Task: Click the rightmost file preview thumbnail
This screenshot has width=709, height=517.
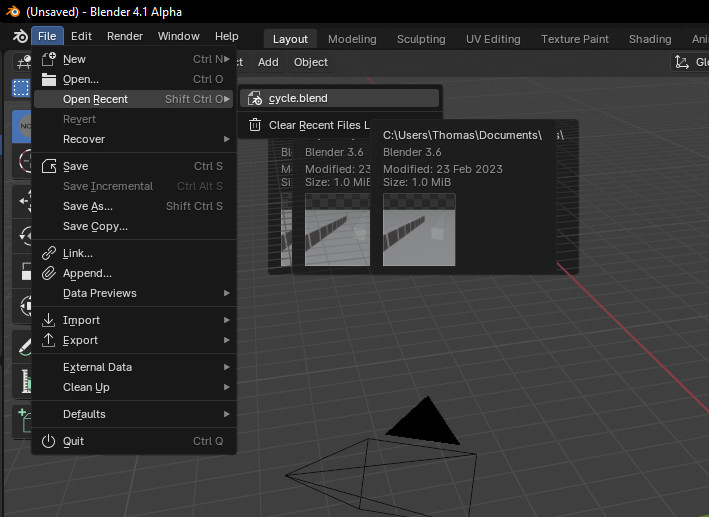Action: (419, 230)
